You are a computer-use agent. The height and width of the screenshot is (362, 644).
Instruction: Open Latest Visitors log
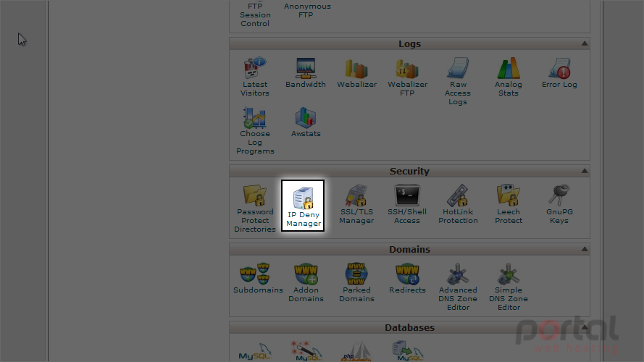point(255,77)
